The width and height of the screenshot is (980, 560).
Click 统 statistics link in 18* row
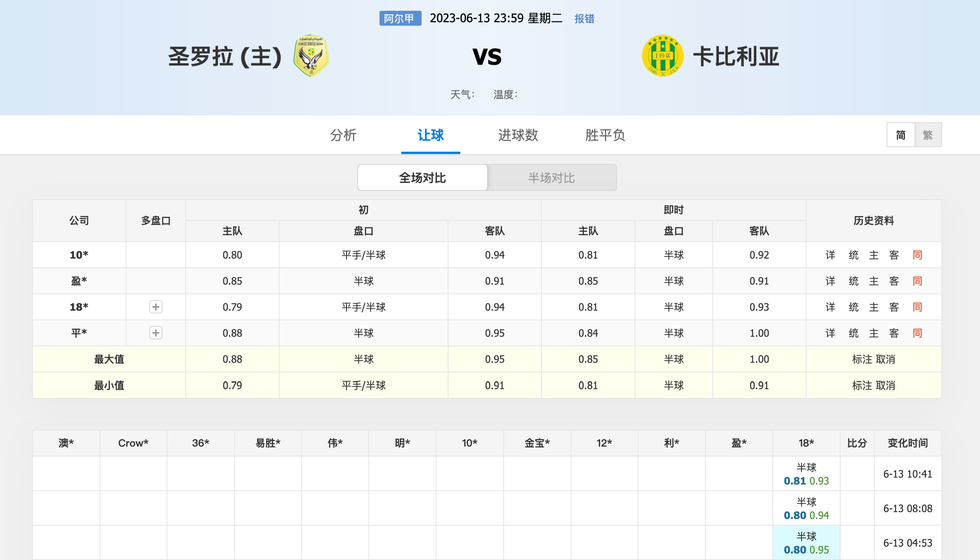tap(854, 307)
